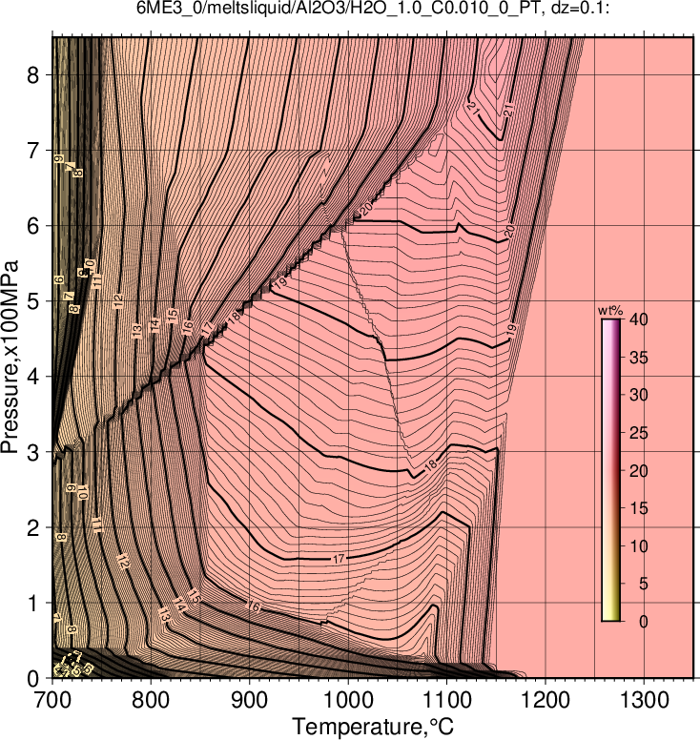Select the 900 tick on temperature axis
Image resolution: width=700 pixels, height=740 pixels.
[x=249, y=700]
